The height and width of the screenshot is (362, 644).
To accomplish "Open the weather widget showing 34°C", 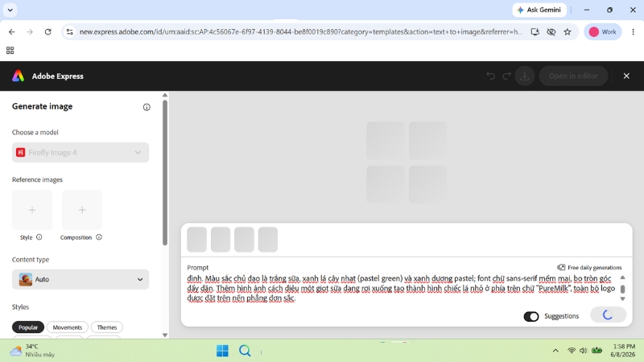I will pyautogui.click(x=32, y=351).
